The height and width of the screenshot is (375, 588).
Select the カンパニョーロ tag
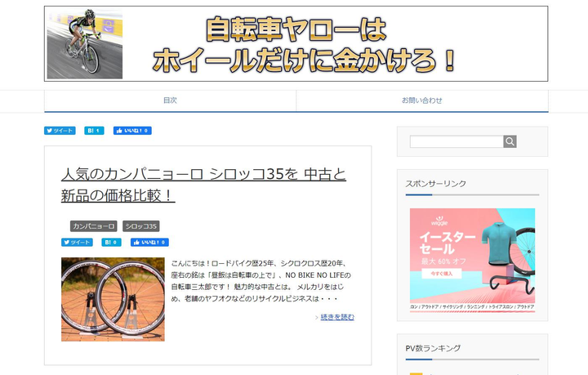[93, 226]
